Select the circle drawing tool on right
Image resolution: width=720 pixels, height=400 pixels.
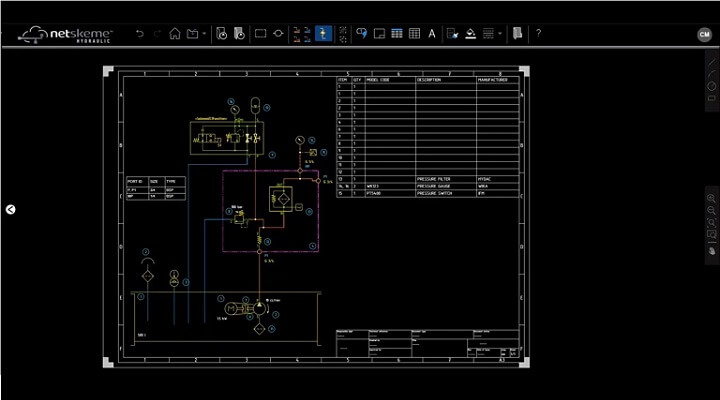[x=711, y=86]
